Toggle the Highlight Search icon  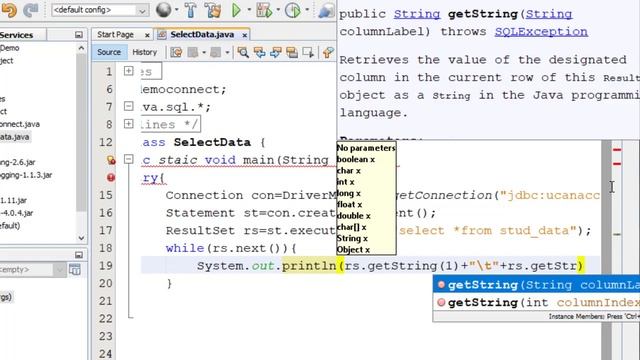(x=292, y=52)
